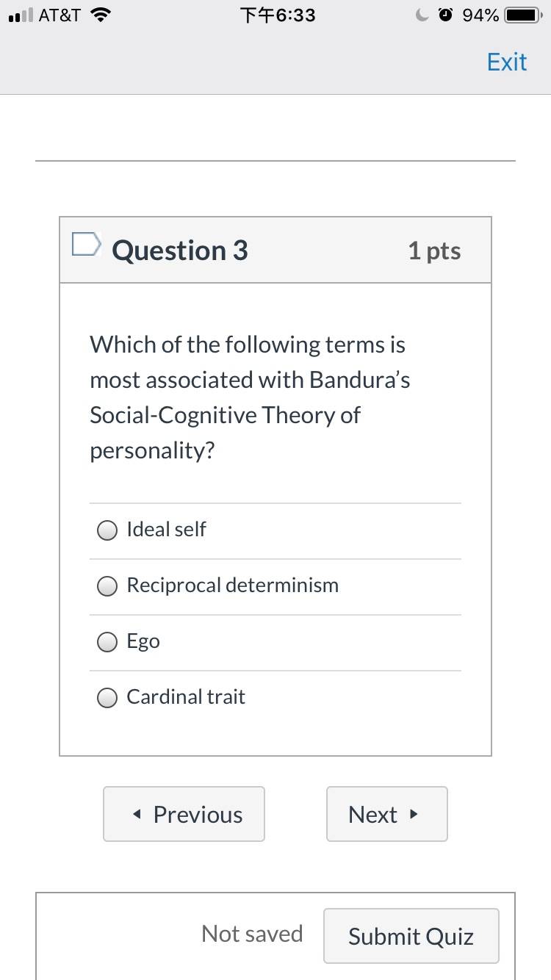Select the Ego radio button
Image resolution: width=551 pixels, height=980 pixels.
107,642
